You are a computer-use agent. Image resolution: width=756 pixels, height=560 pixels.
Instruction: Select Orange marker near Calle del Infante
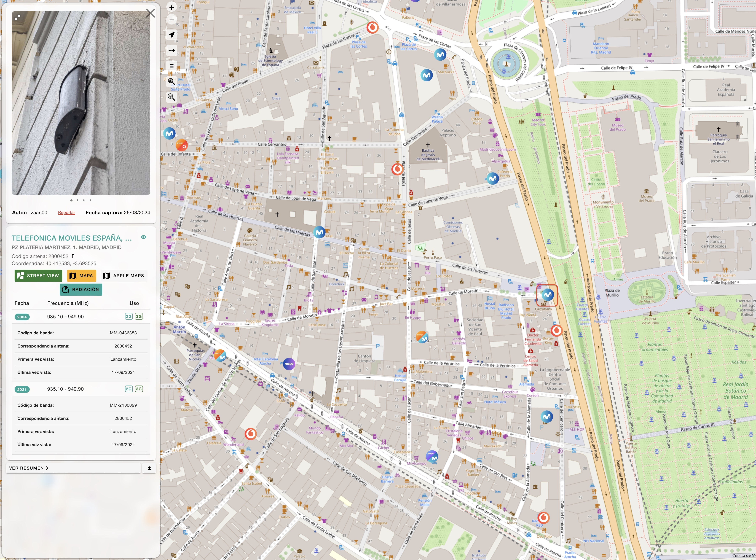[x=182, y=146]
